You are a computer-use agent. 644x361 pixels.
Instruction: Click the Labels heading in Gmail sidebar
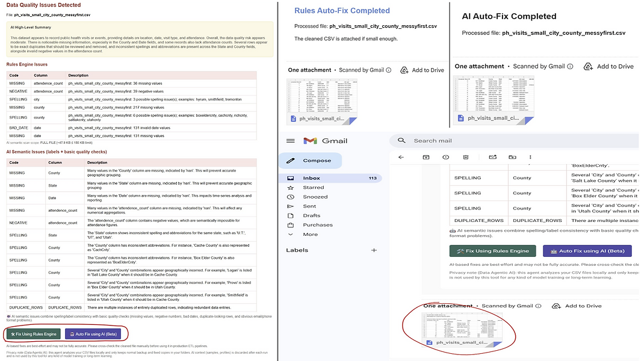coord(297,250)
